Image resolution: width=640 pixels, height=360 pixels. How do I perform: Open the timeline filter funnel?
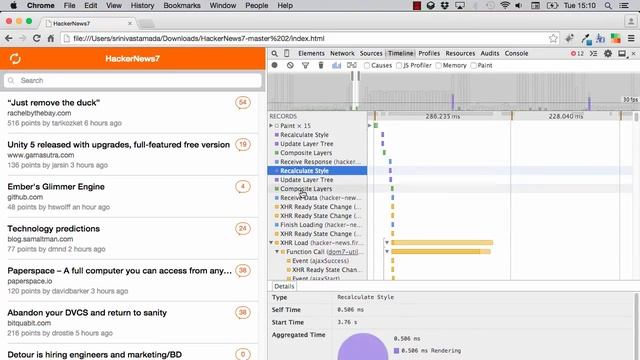[x=305, y=65]
